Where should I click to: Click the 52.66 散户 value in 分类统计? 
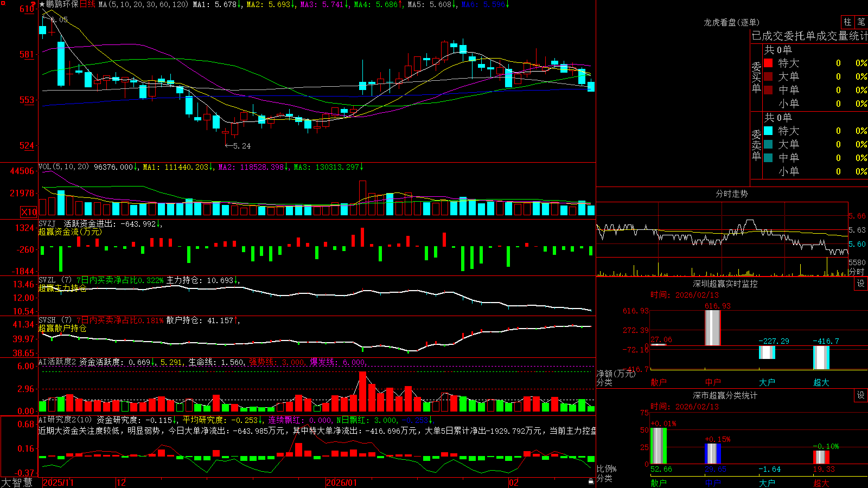661,469
